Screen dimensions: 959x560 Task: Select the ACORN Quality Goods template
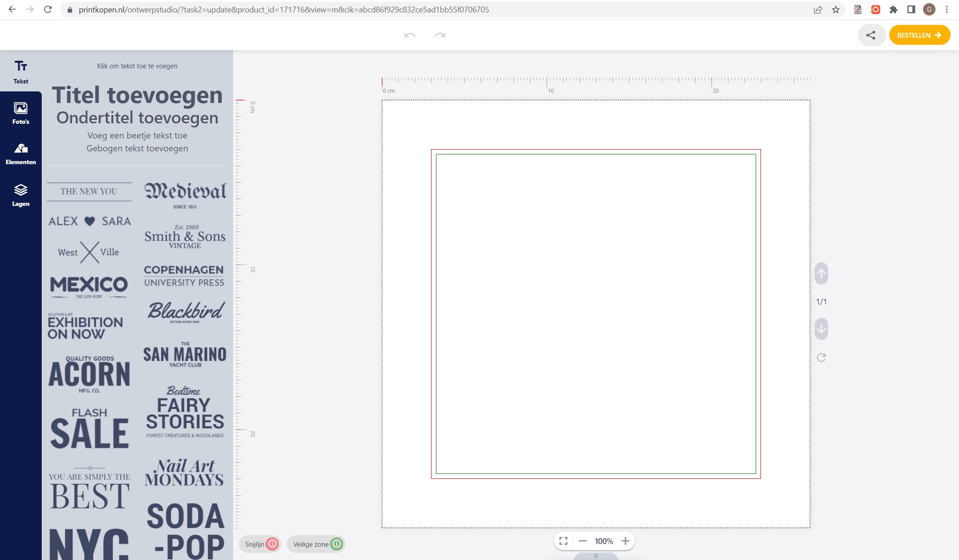tap(89, 374)
